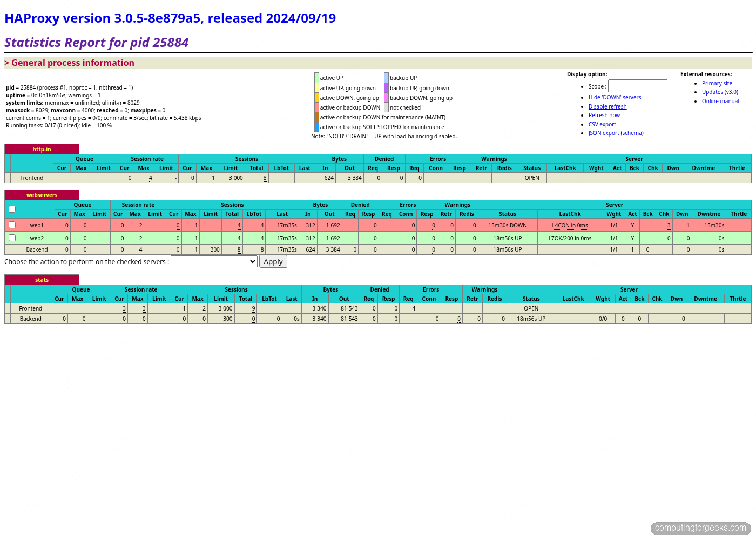Export statistics as CSV

tap(602, 124)
